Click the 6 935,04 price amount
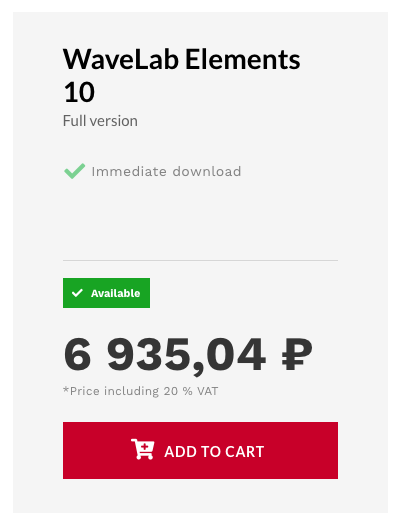This screenshot has height=524, width=399. point(165,355)
